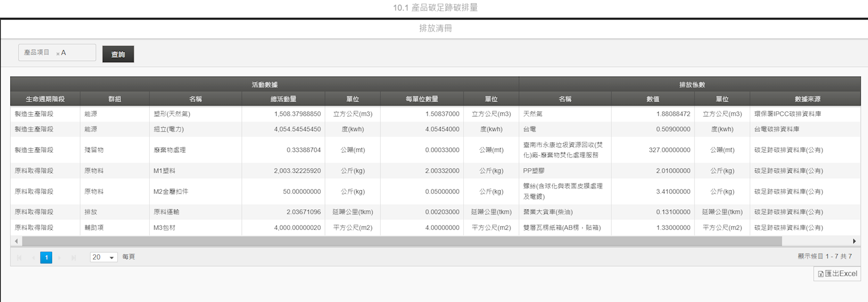Click the horizontal scrollbar left arrow
This screenshot has height=302, width=868.
[16, 241]
